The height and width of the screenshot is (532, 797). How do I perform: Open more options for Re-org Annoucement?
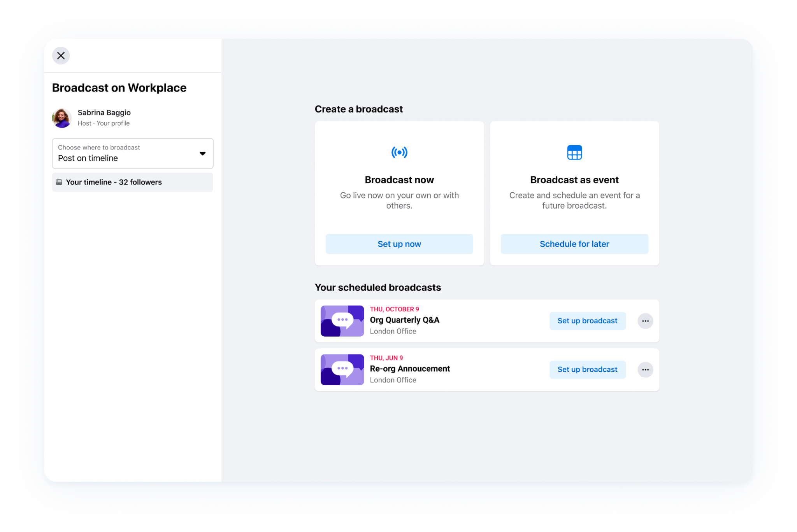pos(645,370)
